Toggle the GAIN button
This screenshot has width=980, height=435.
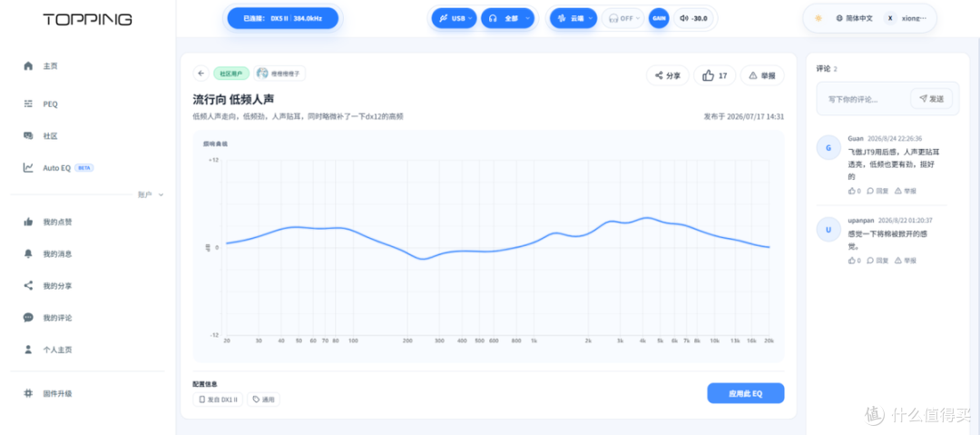[659, 19]
